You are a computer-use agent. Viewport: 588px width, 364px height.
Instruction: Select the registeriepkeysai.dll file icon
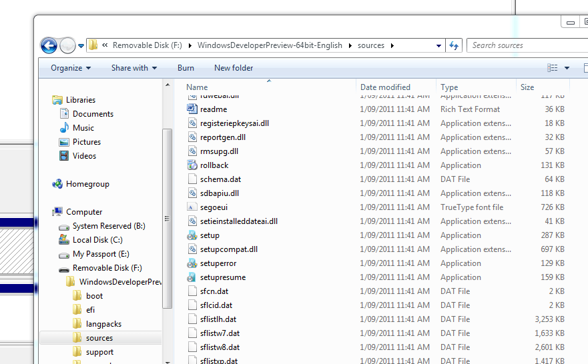192,123
